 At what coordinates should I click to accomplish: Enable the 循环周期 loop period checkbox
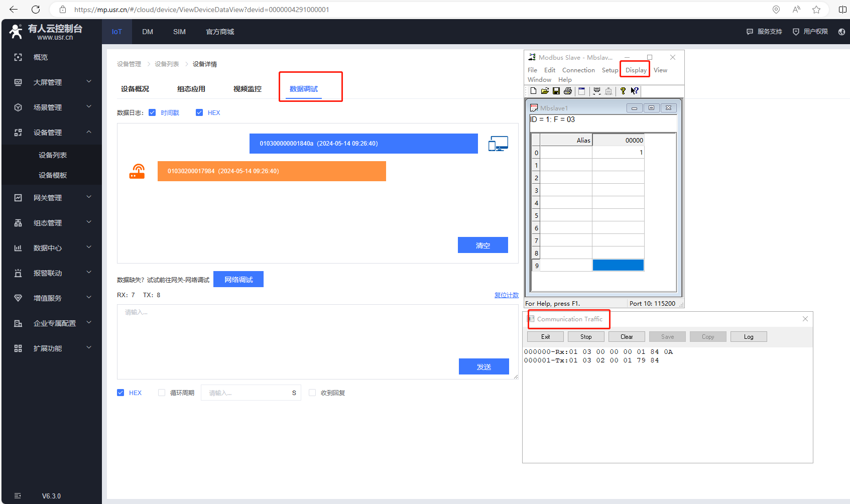[x=162, y=393]
